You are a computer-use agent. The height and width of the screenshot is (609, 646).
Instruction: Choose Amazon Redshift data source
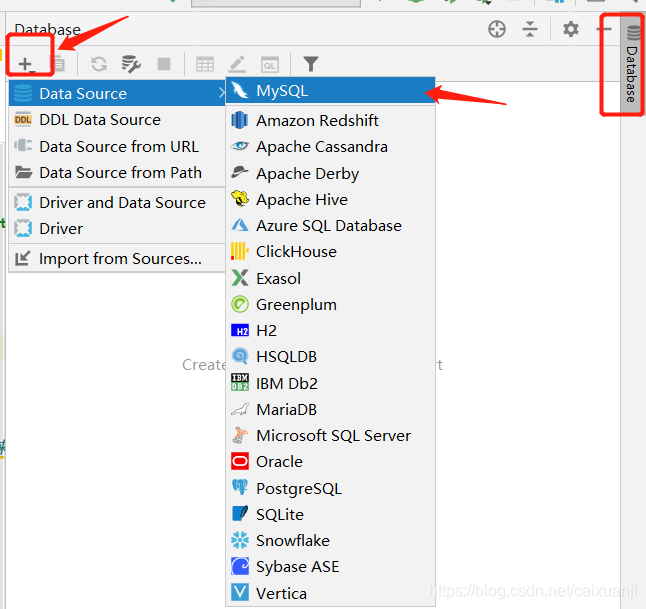pyautogui.click(x=330, y=120)
